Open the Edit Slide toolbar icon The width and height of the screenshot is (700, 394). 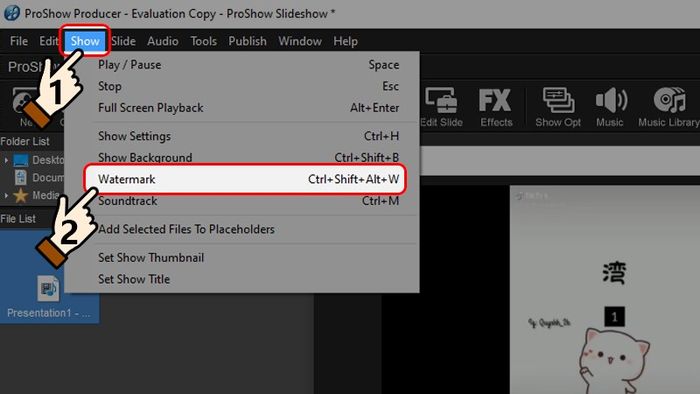(441, 107)
